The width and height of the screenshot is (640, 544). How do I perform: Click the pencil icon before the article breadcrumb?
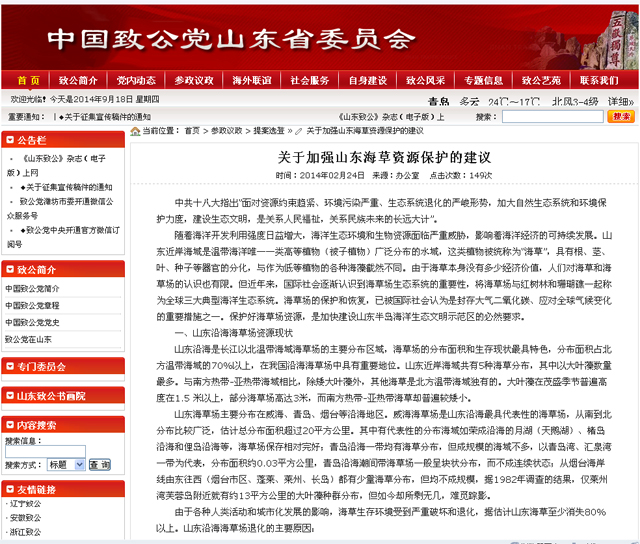coord(299,131)
